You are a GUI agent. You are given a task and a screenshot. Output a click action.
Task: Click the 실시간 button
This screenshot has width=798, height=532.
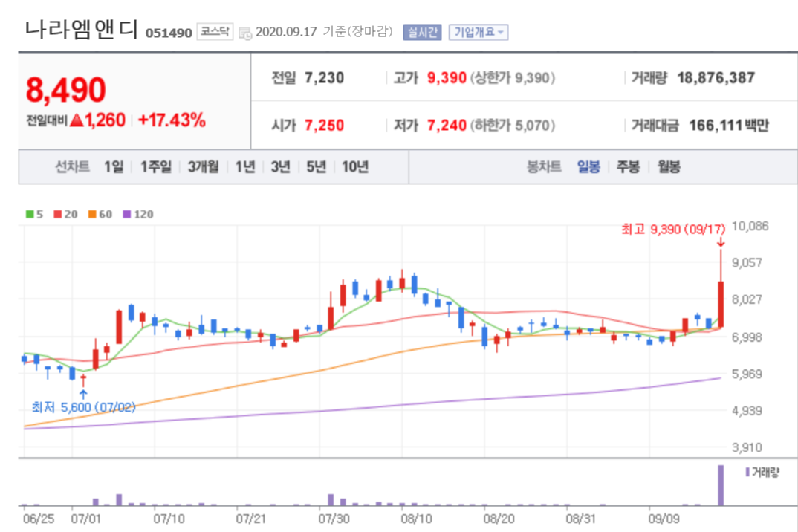(422, 33)
